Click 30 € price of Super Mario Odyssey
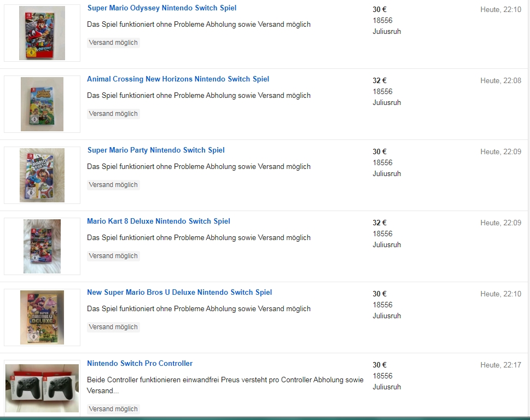530x420 pixels. coord(380,9)
